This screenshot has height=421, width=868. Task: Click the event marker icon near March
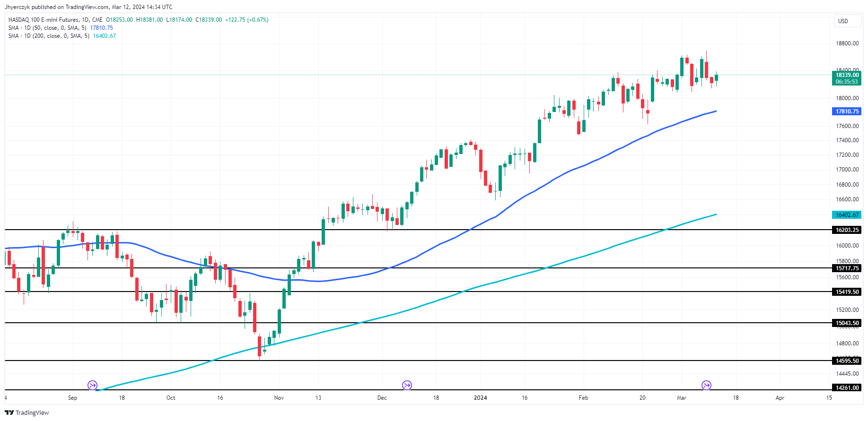[x=706, y=385]
